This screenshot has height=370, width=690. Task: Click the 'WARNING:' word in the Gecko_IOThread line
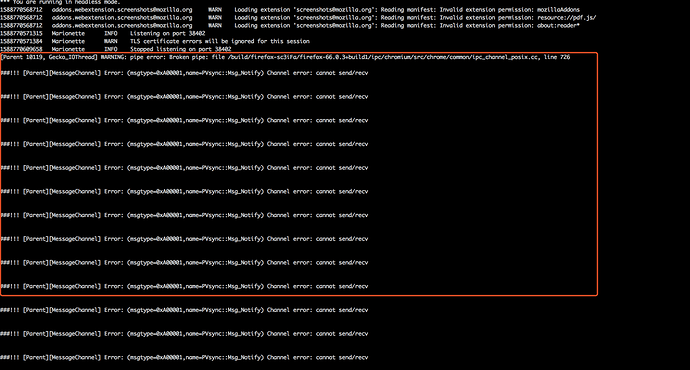114,57
